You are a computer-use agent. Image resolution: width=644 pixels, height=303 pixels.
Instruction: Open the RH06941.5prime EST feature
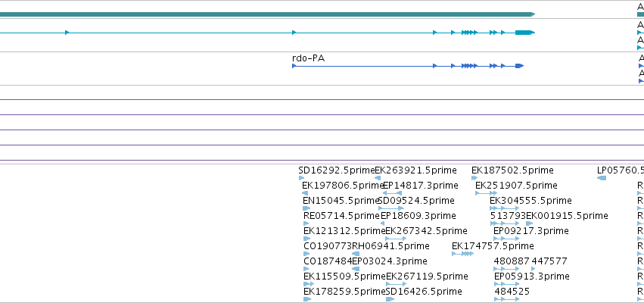[356, 254]
